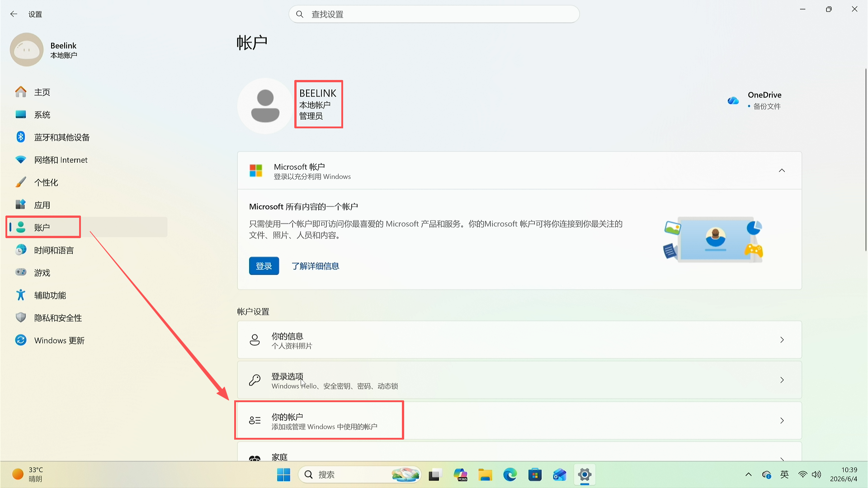
Task: Open 你的帐户 settings row
Action: [x=519, y=421]
